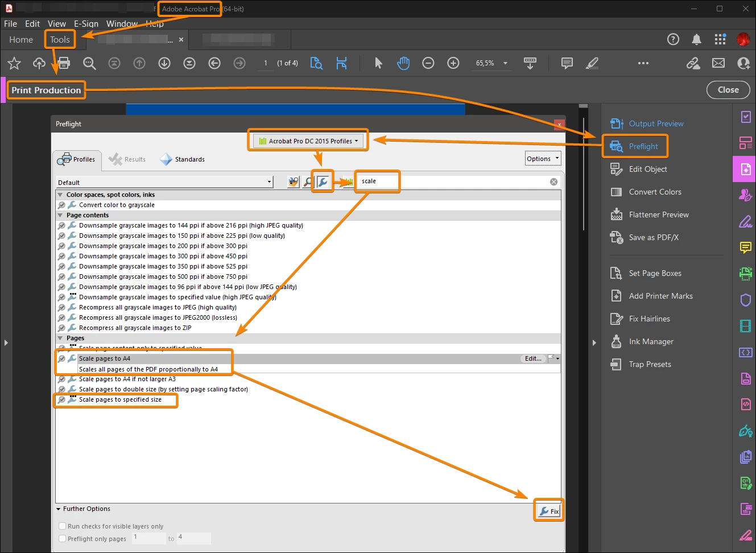Choose the selection arrow tool
Viewport: 756px width, 553px height.
pos(378,63)
